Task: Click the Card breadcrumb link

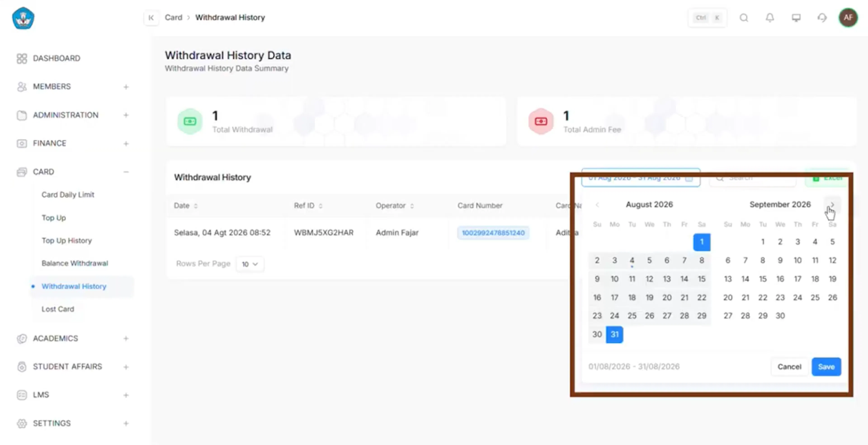Action: [x=173, y=17]
